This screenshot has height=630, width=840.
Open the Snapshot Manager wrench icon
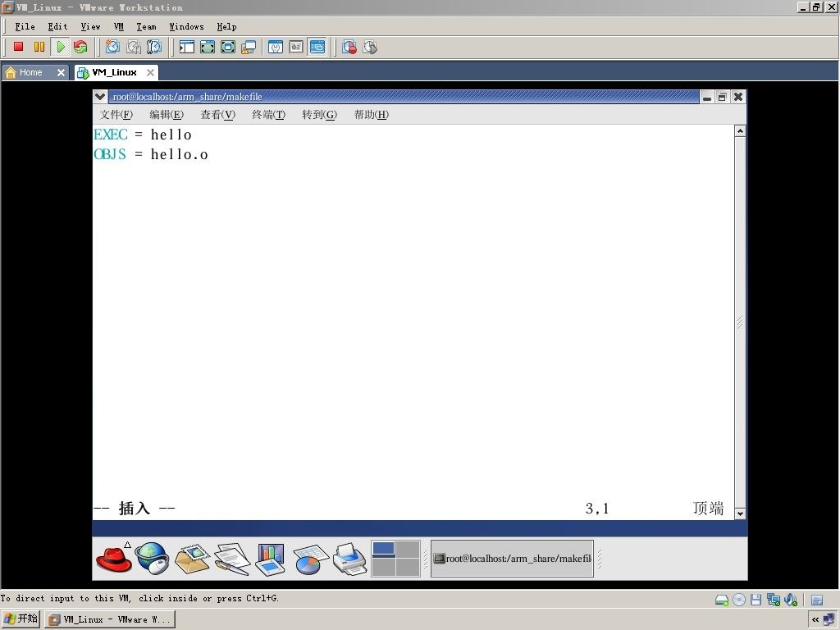[x=154, y=47]
